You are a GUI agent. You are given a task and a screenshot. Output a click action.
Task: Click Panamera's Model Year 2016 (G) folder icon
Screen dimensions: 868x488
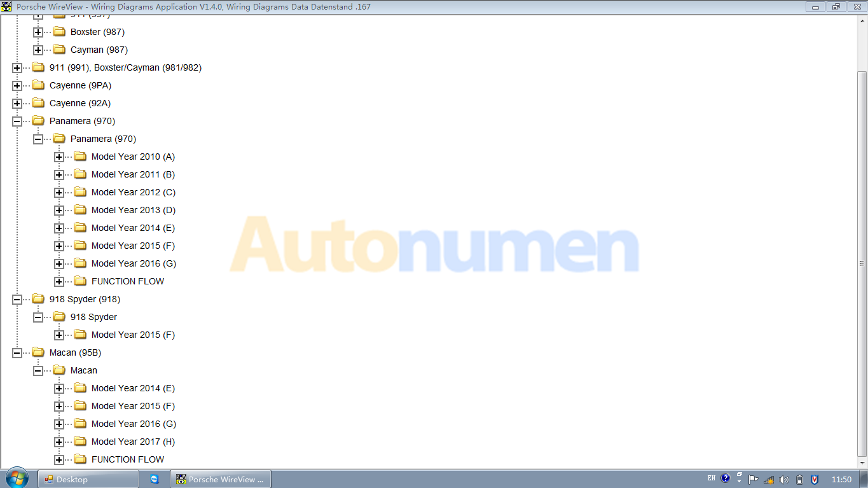pyautogui.click(x=80, y=263)
